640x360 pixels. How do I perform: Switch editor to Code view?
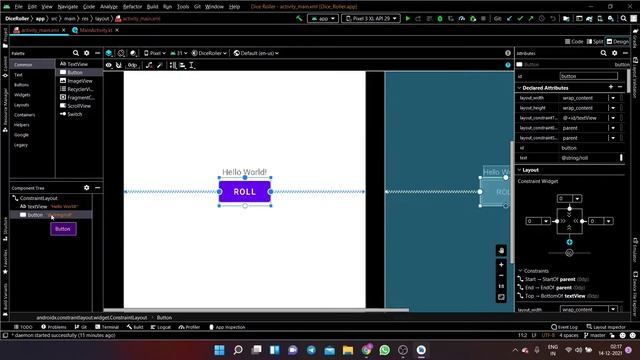[574, 42]
